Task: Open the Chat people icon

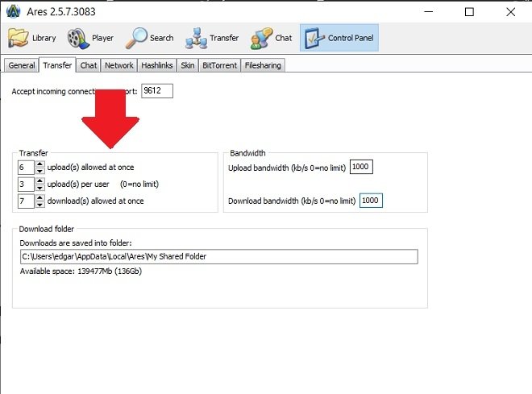Action: 261,39
